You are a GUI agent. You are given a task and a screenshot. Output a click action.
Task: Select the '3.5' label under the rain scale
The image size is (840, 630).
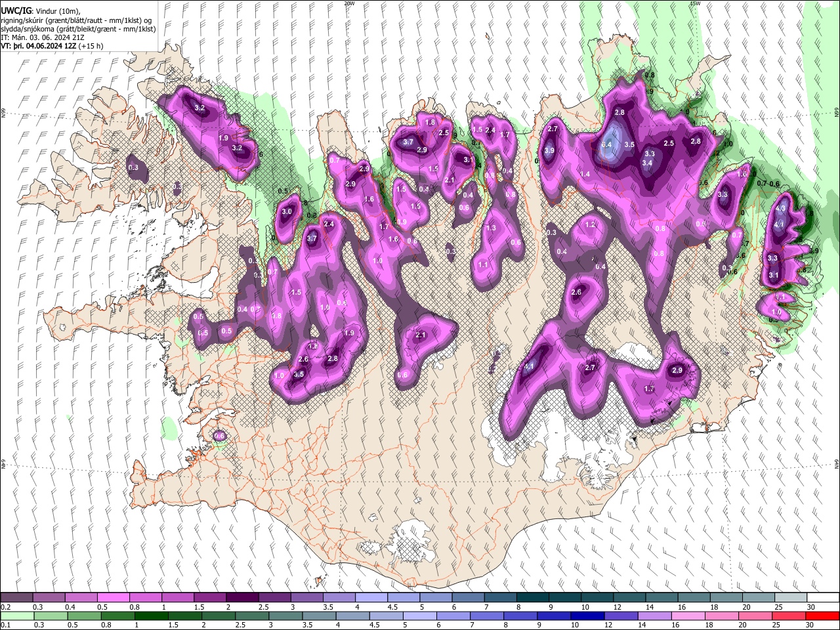tap(307, 625)
